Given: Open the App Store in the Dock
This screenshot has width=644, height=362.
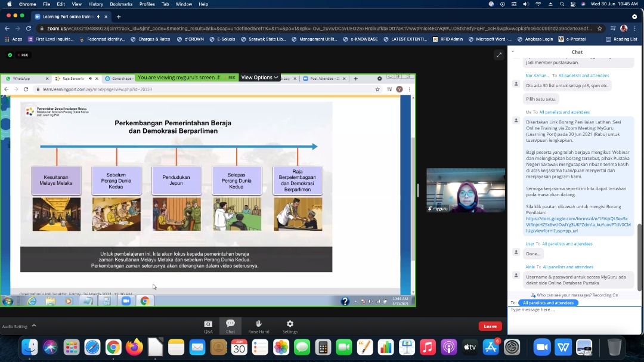Looking at the screenshot, I should pyautogui.click(x=491, y=347).
